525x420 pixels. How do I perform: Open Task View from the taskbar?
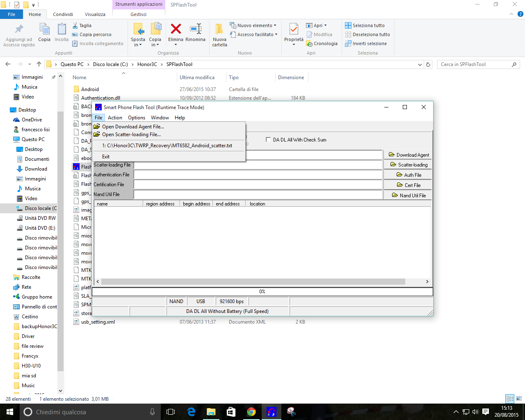coord(171,412)
